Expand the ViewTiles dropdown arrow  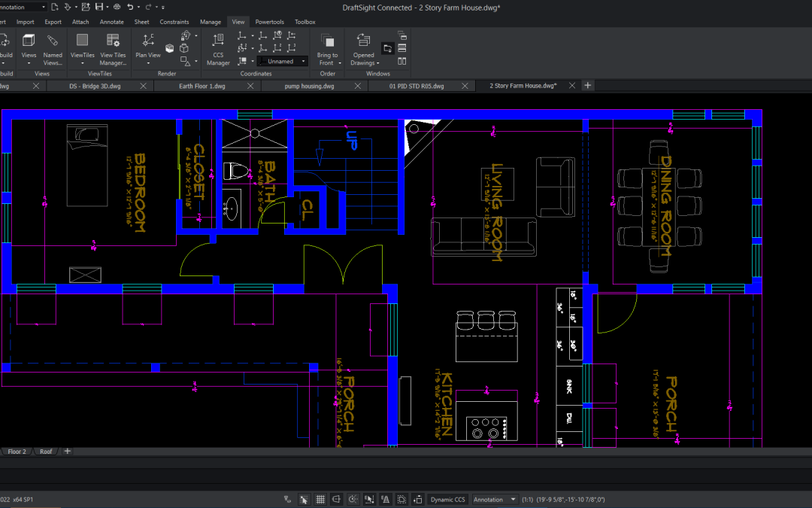(83, 63)
